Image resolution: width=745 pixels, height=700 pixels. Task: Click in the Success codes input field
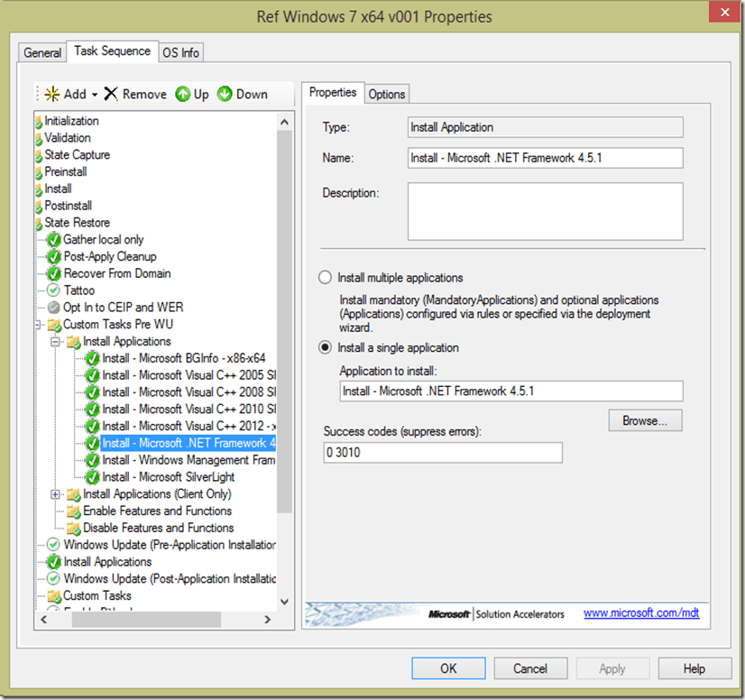pos(442,453)
